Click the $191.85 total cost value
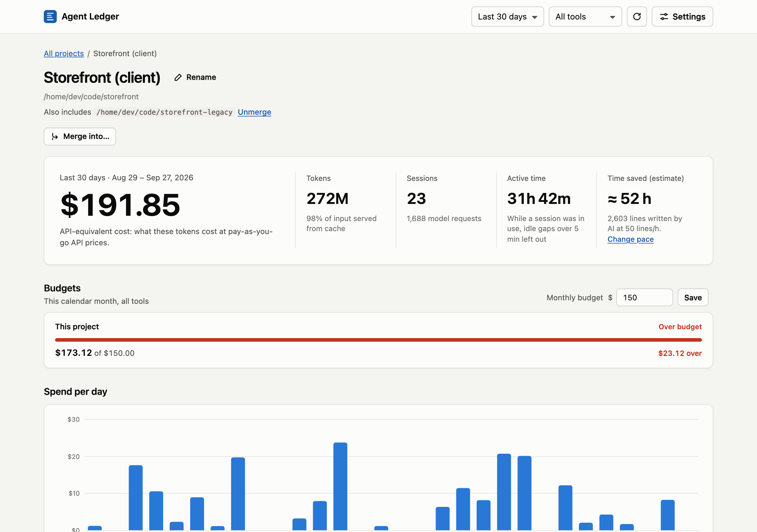 (120, 205)
